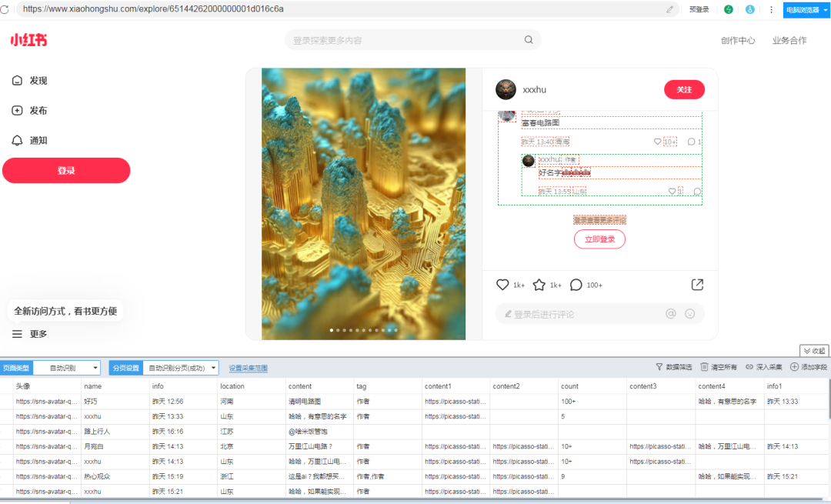Click the @啥米饭管饱 content cell
Screen dimensions: 831x504
point(319,432)
